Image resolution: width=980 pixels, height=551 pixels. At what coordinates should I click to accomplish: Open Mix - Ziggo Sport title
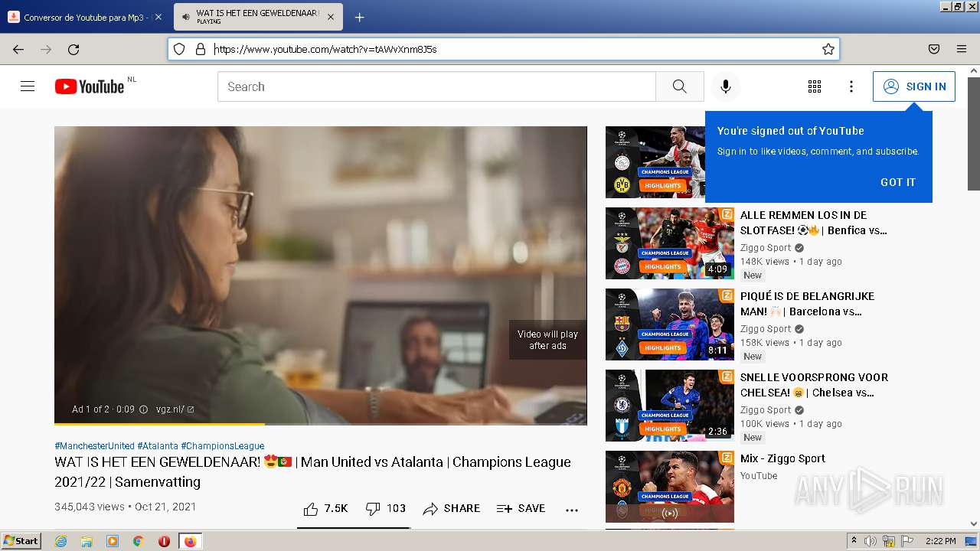tap(782, 458)
